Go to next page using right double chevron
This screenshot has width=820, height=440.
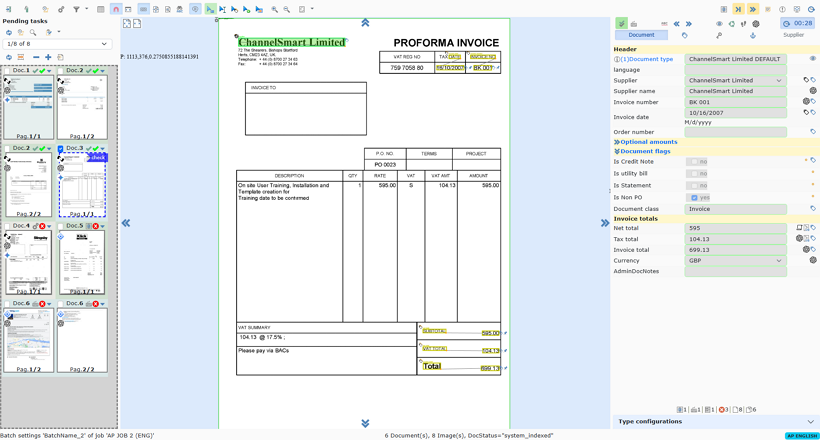[605, 223]
